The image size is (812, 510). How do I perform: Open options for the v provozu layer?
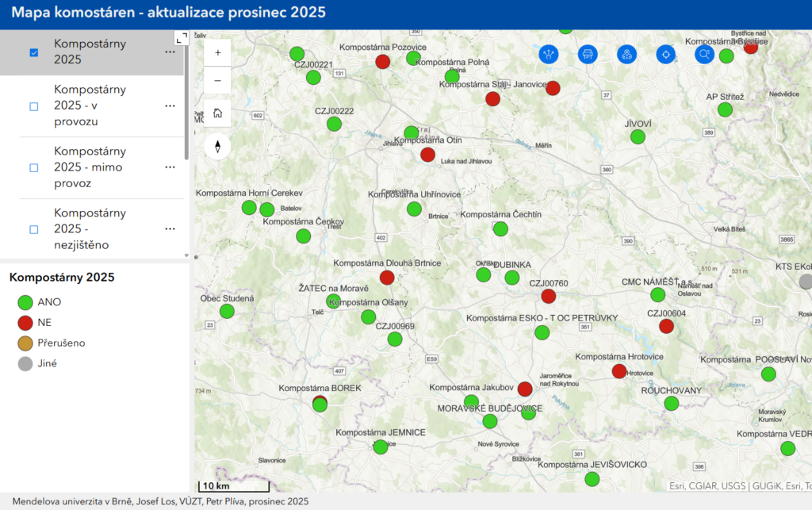(170, 105)
